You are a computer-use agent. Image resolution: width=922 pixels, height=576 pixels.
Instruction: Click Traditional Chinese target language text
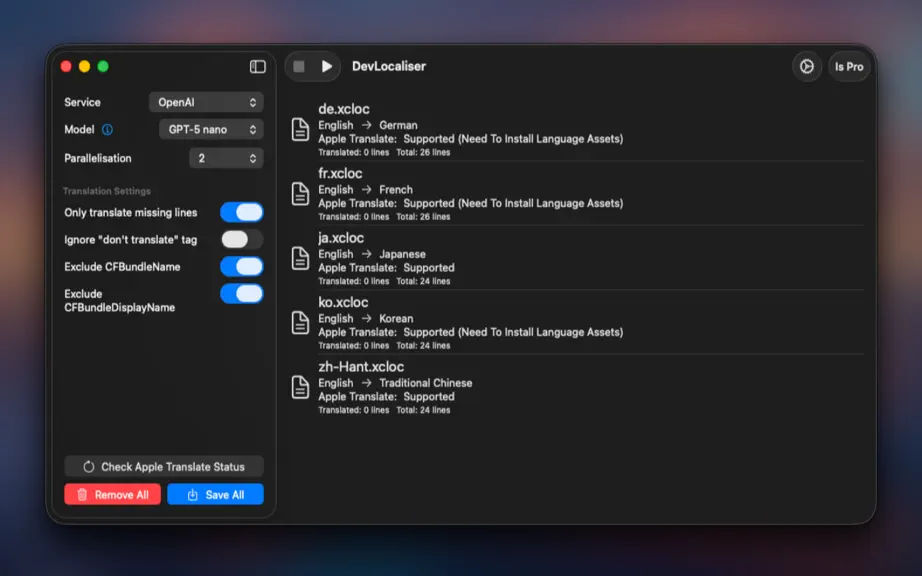click(426, 383)
